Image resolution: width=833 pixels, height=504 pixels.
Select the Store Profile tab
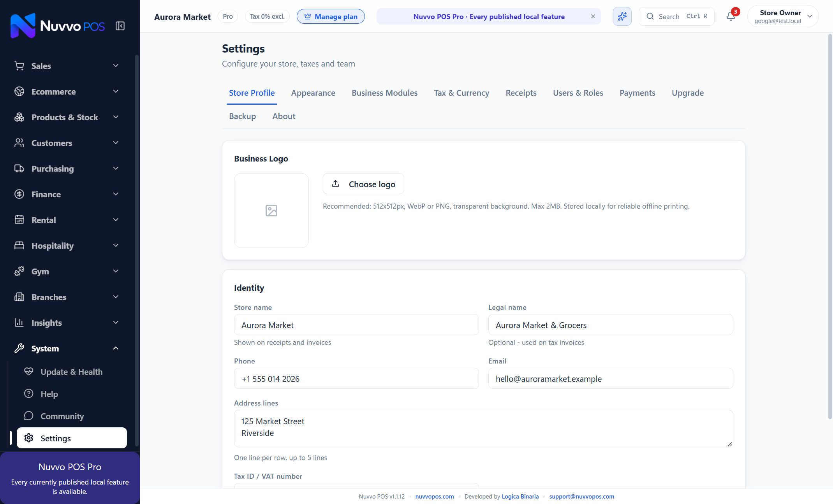tap(252, 93)
